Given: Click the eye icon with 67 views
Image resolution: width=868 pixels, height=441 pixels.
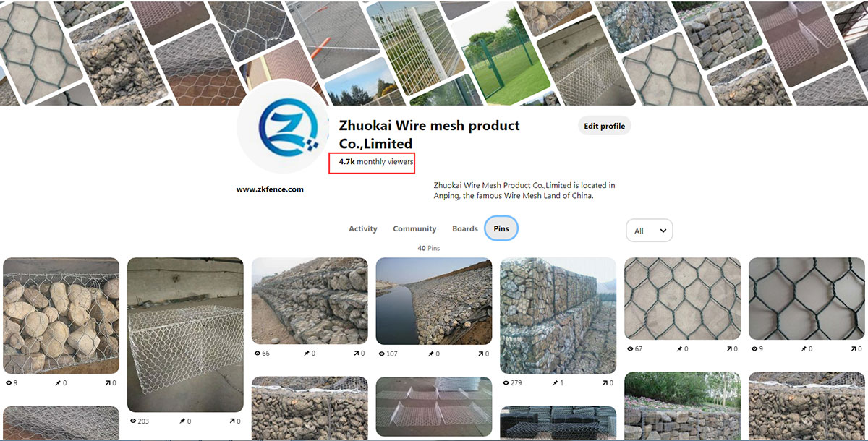Looking at the screenshot, I should (631, 348).
